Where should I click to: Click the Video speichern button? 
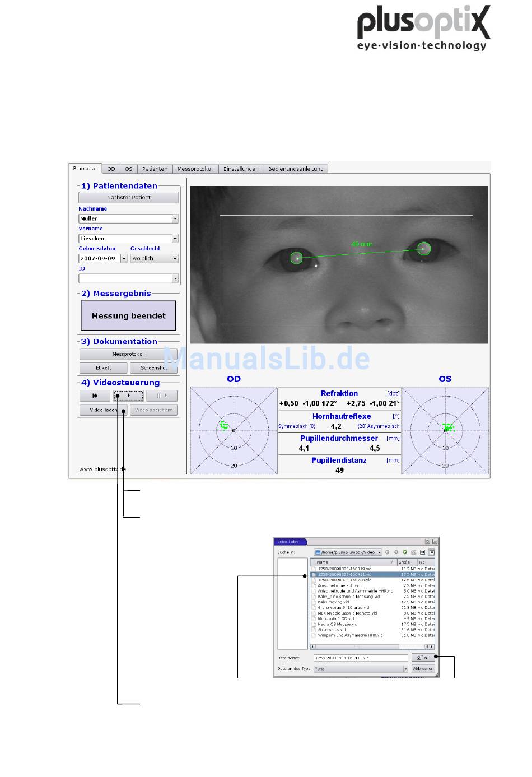tap(153, 410)
